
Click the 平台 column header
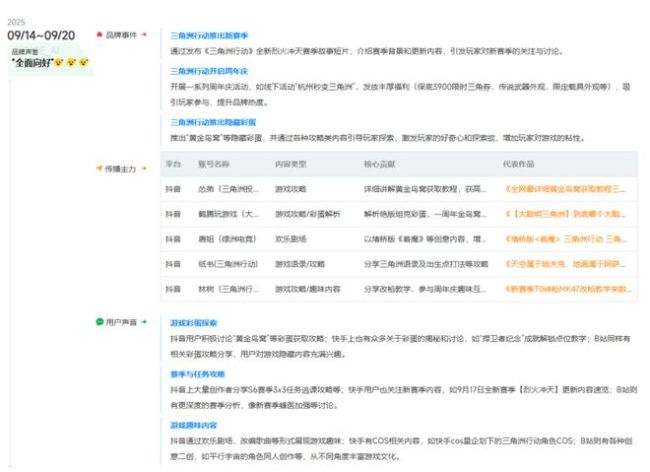pyautogui.click(x=173, y=164)
